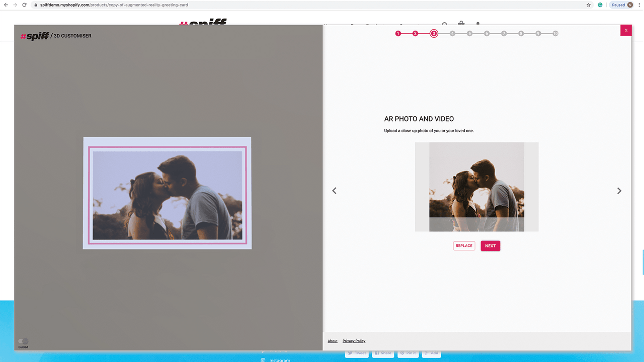644x362 pixels.
Task: Open the Privacy Policy link
Action: 354,341
